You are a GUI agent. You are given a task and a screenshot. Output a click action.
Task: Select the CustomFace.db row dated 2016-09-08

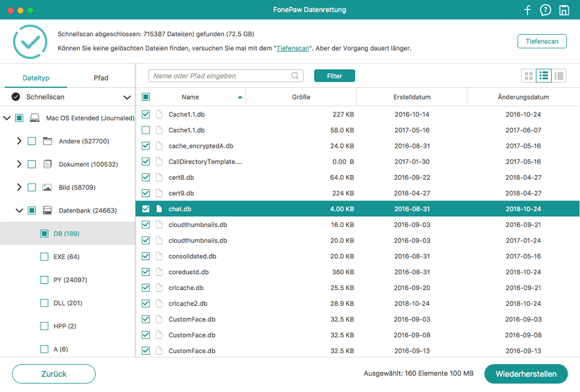pos(357,335)
